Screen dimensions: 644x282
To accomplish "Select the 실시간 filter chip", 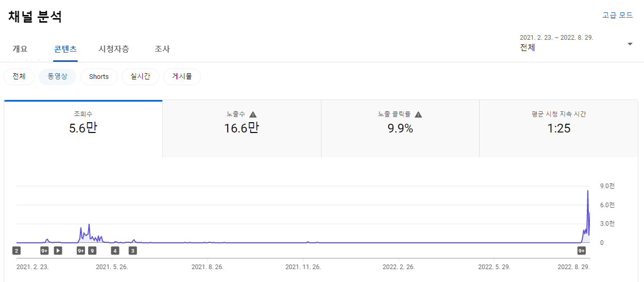I will (x=140, y=76).
